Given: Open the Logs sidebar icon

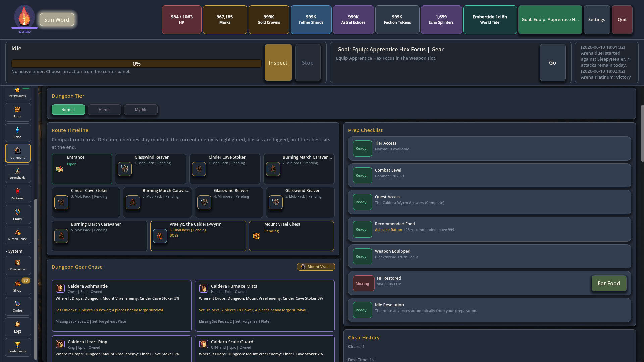Looking at the screenshot, I should coord(18,327).
